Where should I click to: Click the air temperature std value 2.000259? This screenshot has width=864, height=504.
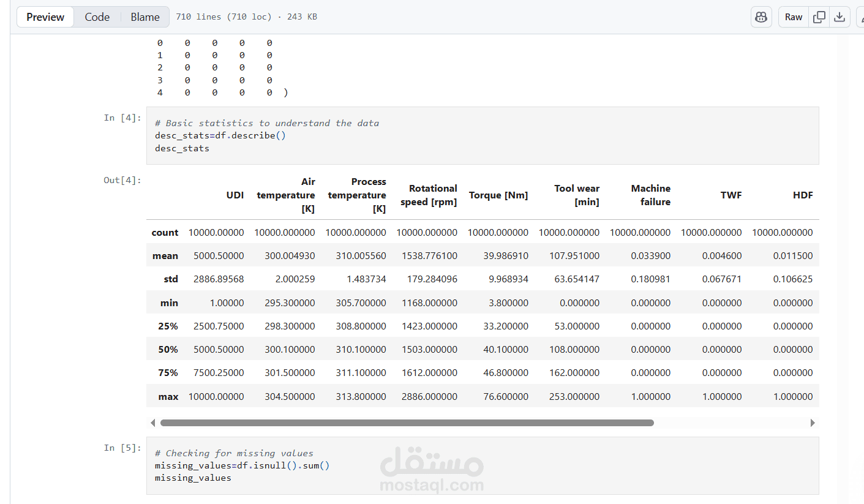(x=295, y=279)
